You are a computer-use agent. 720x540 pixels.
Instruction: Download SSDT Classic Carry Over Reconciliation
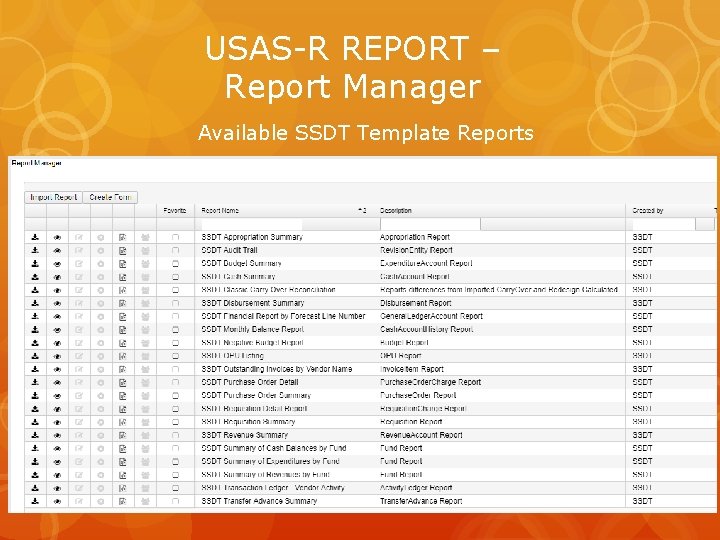pyautogui.click(x=35, y=290)
